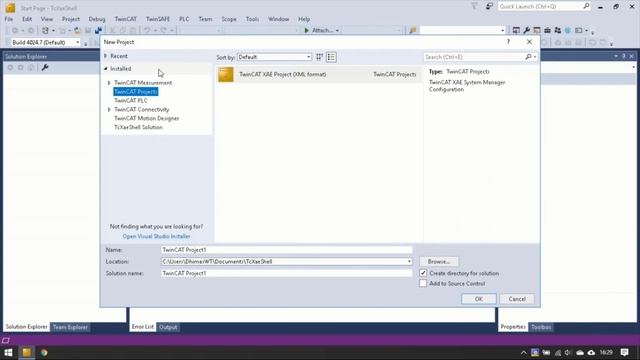Click the volume icon in system tray
The height and width of the screenshot is (360, 640).
(x=568, y=352)
